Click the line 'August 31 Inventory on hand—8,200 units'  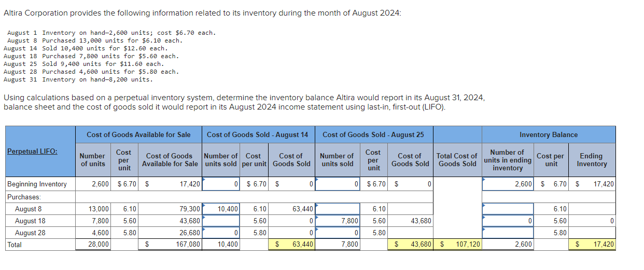coord(78,79)
